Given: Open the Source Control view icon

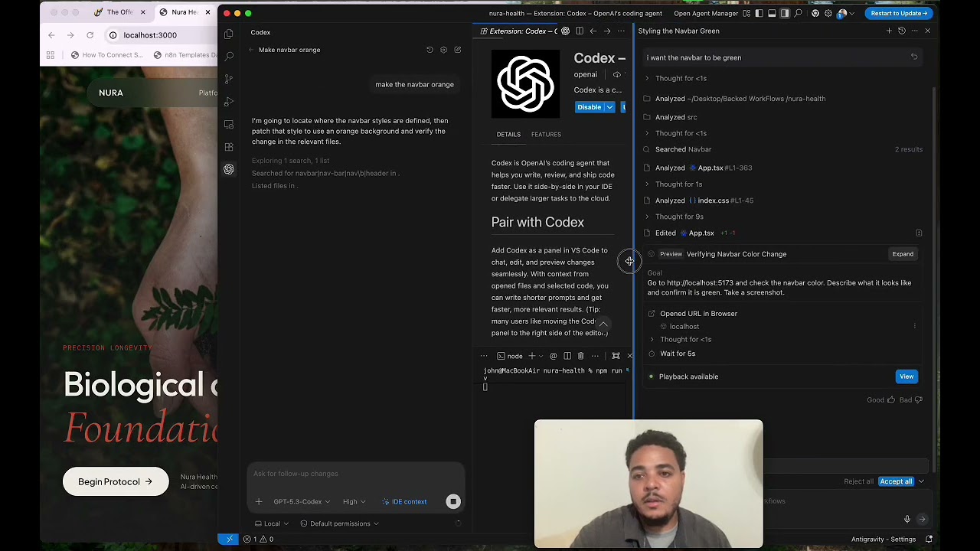Looking at the screenshot, I should [x=229, y=79].
